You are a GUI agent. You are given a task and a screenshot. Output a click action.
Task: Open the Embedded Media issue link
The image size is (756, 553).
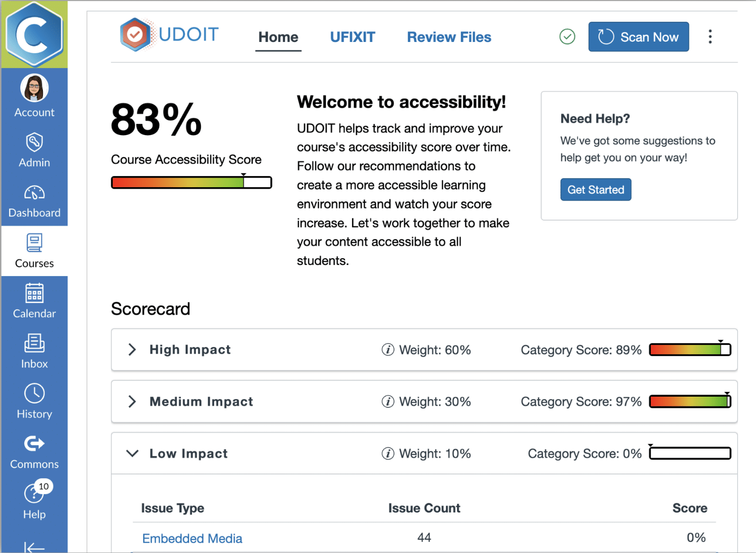tap(192, 539)
